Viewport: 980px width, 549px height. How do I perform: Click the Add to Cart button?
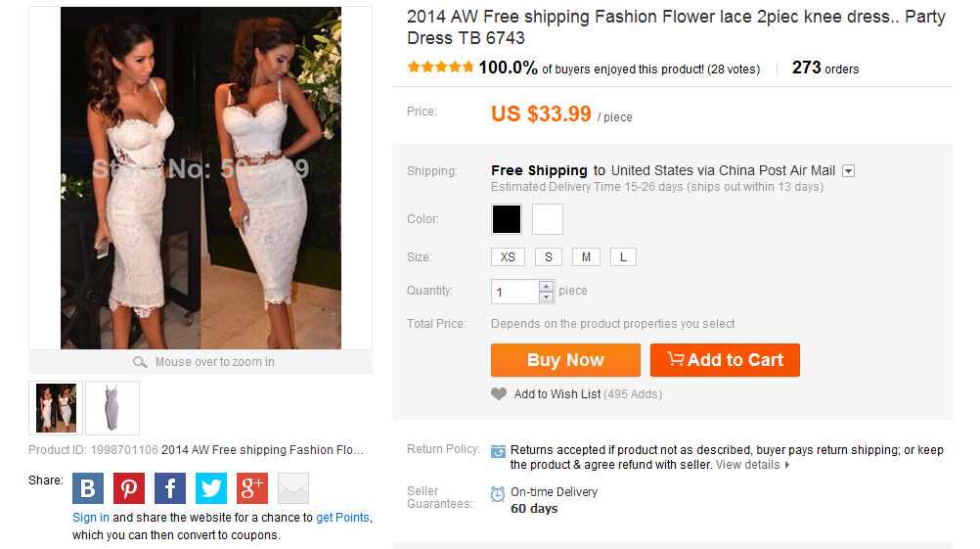[725, 360]
